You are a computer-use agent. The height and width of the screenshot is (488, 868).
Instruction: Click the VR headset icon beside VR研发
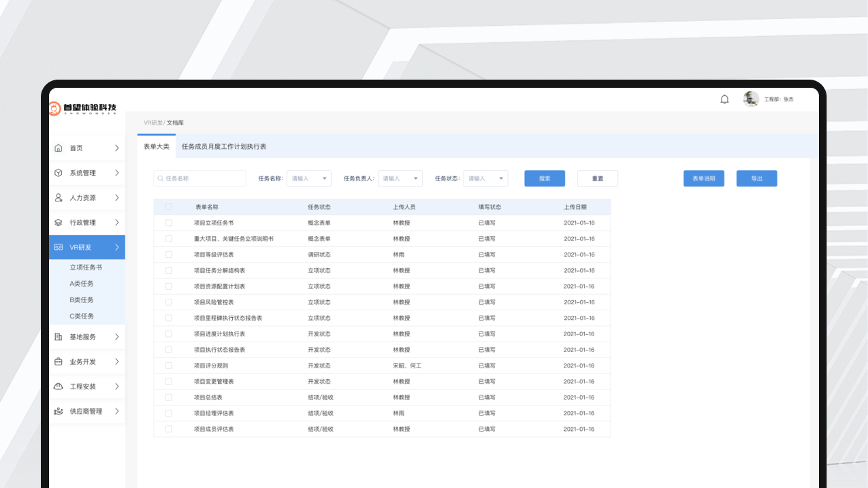[x=59, y=248]
